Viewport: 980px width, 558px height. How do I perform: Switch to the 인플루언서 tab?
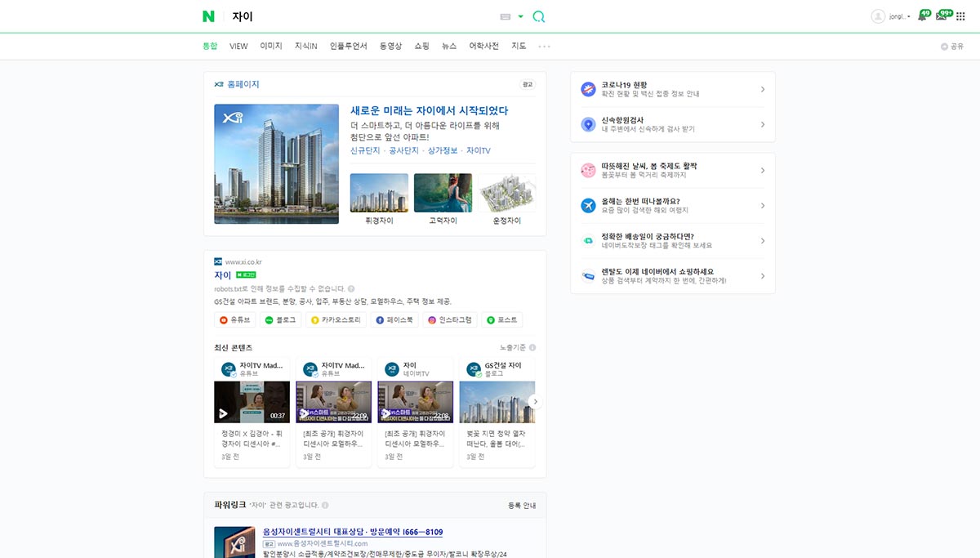coord(349,46)
